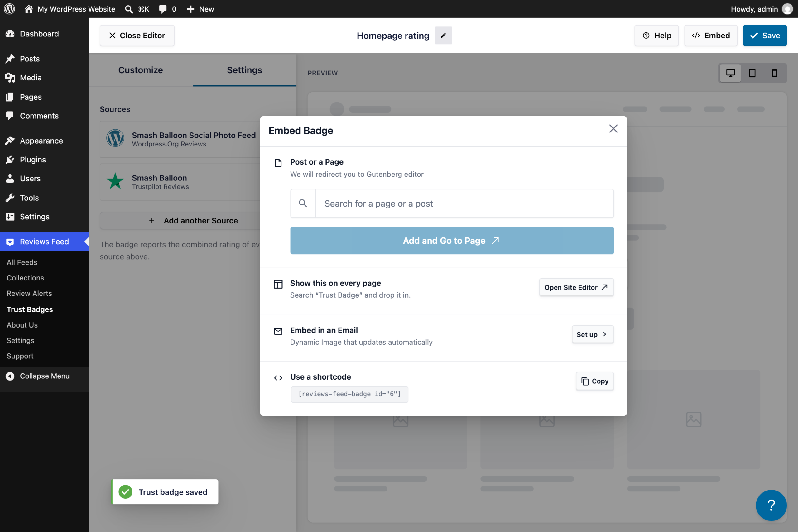Open the Reviews Feed menu
The image size is (798, 532).
[44, 242]
